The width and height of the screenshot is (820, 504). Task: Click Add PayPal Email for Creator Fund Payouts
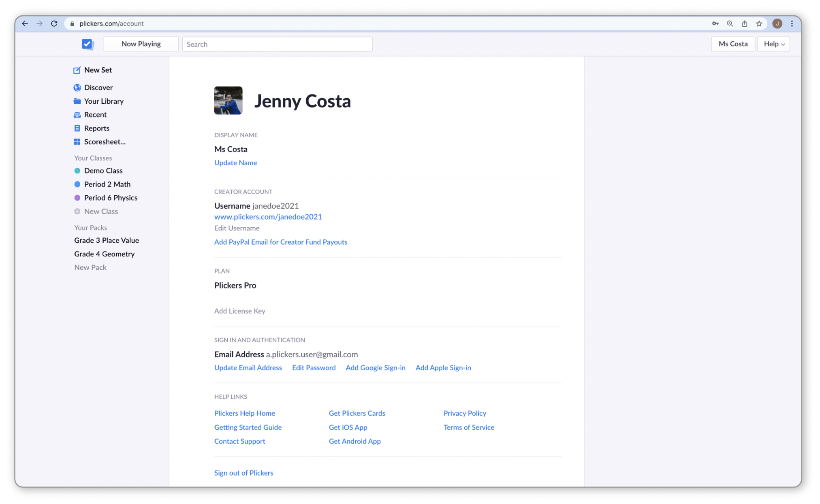(281, 242)
